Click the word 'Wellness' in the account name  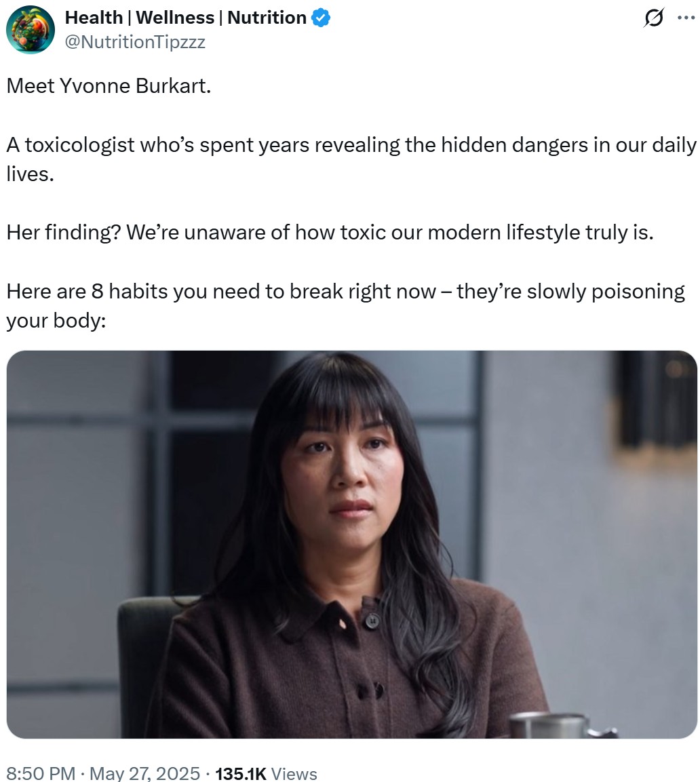175,18
